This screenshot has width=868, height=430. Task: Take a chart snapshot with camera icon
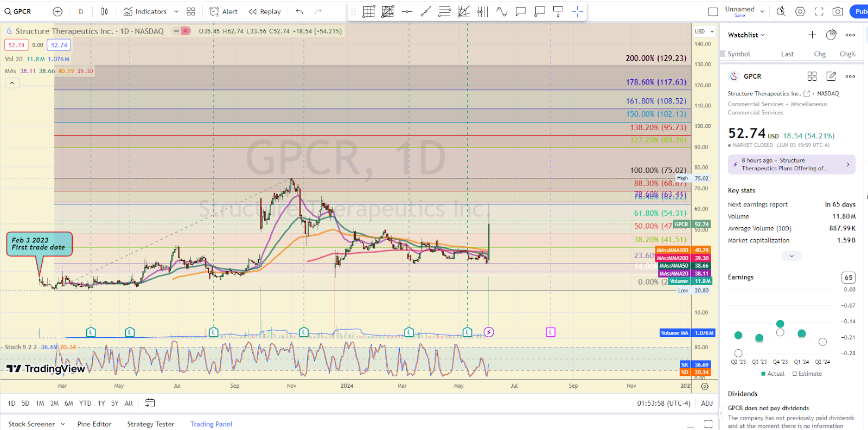[x=838, y=11]
